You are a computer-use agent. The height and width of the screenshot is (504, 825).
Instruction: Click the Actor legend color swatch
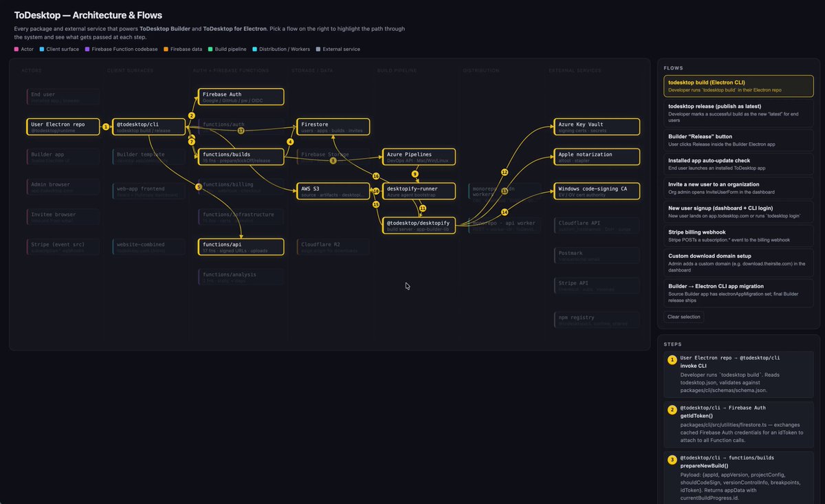tap(16, 50)
